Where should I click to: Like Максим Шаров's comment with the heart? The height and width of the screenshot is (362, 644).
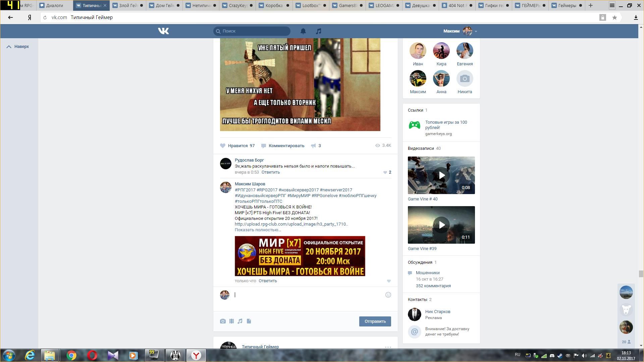389,281
